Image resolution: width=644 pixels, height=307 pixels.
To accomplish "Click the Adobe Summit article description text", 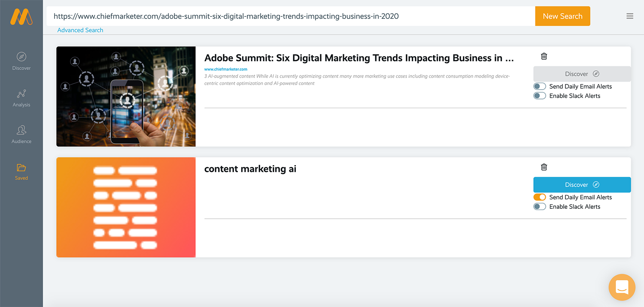I will (x=357, y=80).
